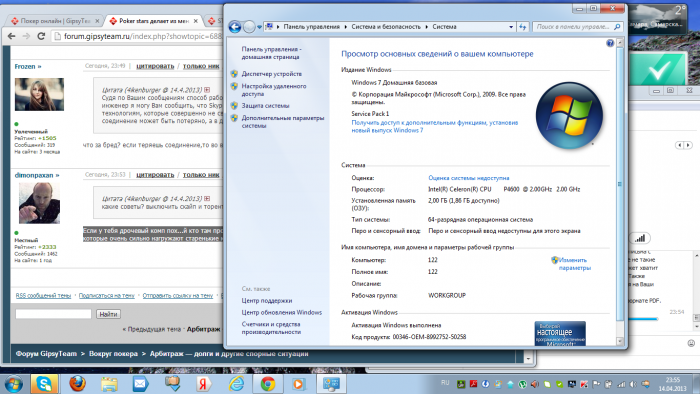
Task: Expand the Control Panel address bar history dropdown
Action: pos(511,27)
